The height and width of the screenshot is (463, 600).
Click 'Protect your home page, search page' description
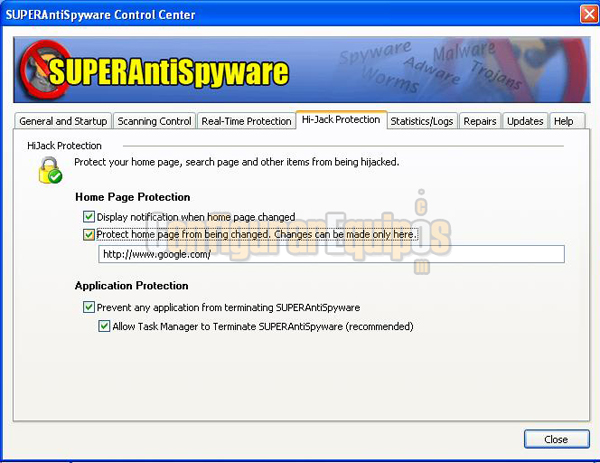pos(236,162)
